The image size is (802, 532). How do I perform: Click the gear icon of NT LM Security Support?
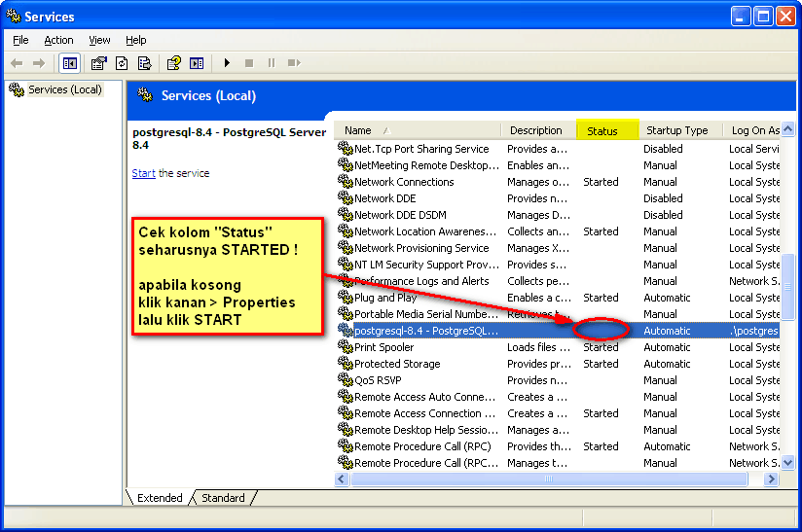[346, 265]
